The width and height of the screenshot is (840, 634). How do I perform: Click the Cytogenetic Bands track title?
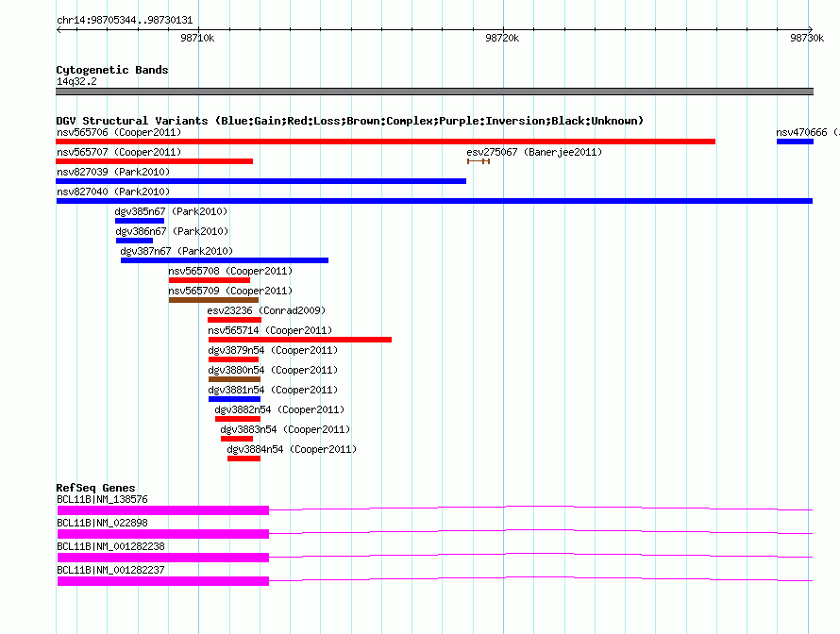coord(112,70)
